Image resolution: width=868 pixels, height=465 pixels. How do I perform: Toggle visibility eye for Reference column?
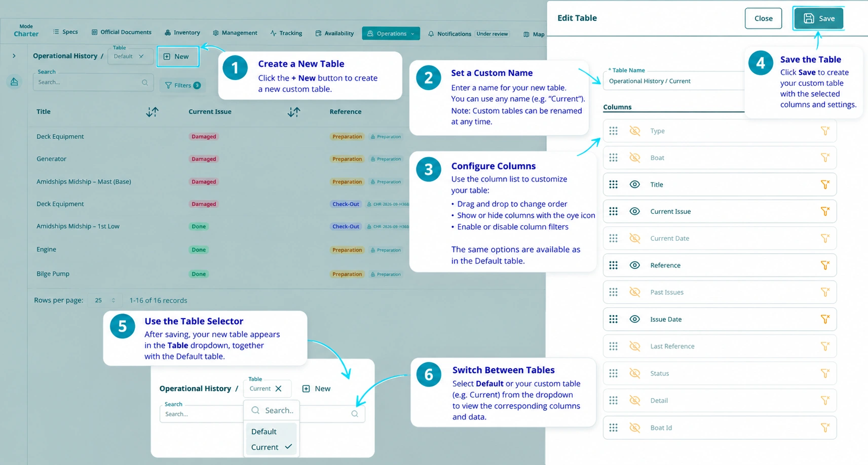click(634, 265)
